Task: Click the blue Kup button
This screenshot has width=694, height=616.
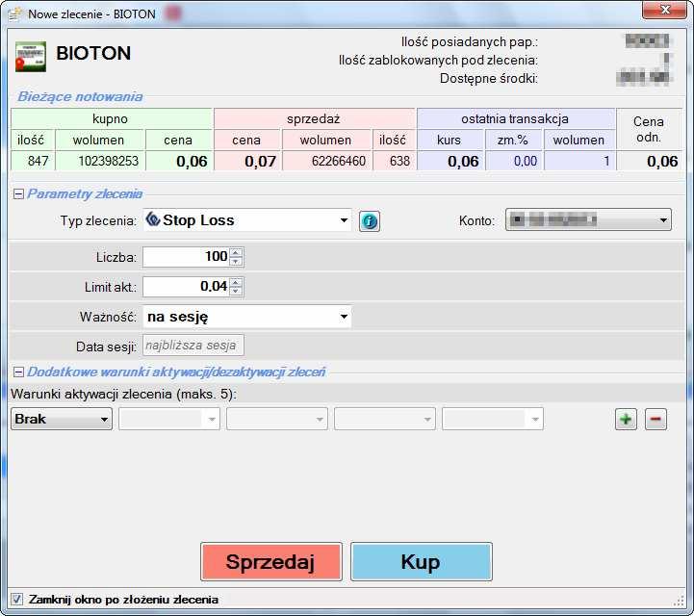Action: (422, 561)
